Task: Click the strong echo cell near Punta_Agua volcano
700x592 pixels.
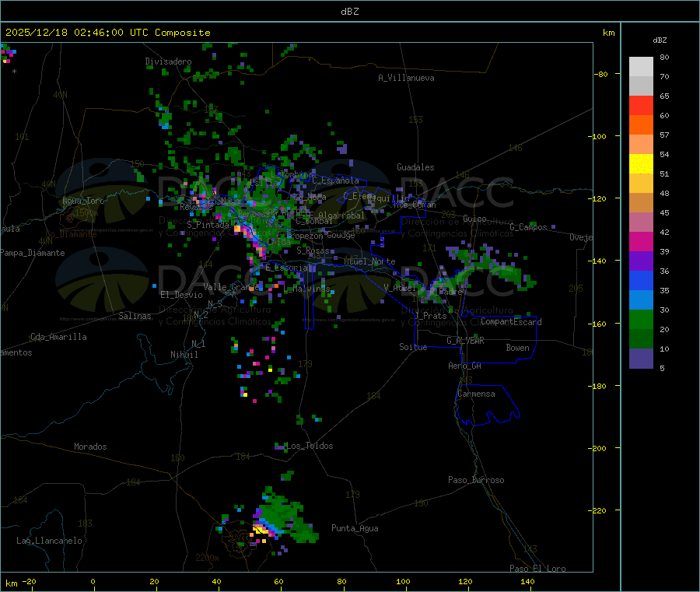Action: (261, 531)
